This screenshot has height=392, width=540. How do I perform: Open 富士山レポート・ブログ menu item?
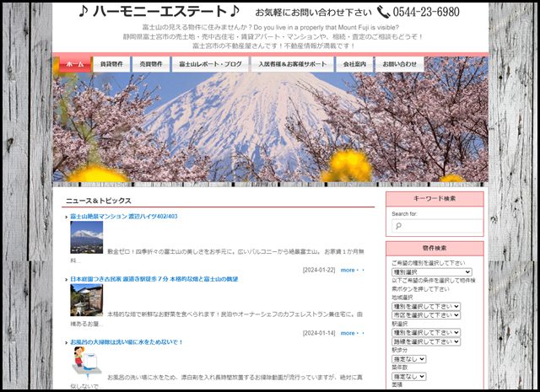(x=210, y=64)
